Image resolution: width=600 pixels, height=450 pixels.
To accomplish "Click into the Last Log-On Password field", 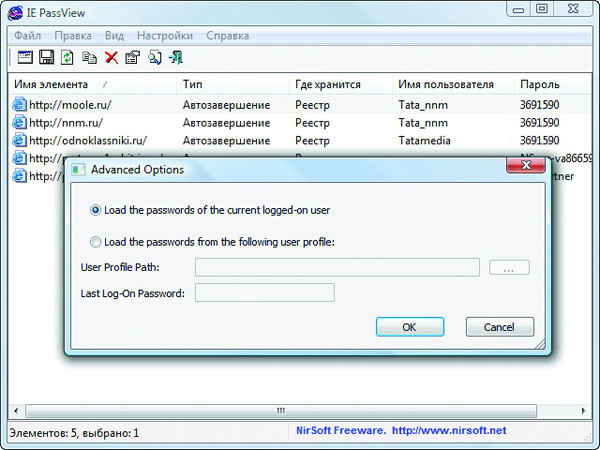I will click(265, 293).
